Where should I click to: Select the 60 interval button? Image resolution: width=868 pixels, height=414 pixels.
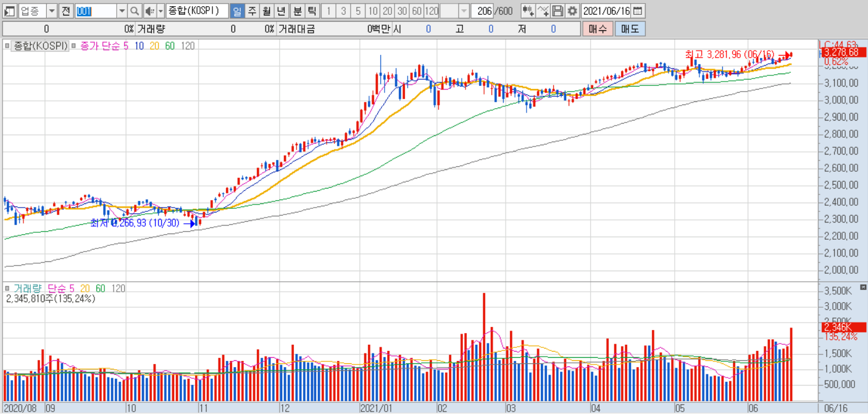click(417, 11)
